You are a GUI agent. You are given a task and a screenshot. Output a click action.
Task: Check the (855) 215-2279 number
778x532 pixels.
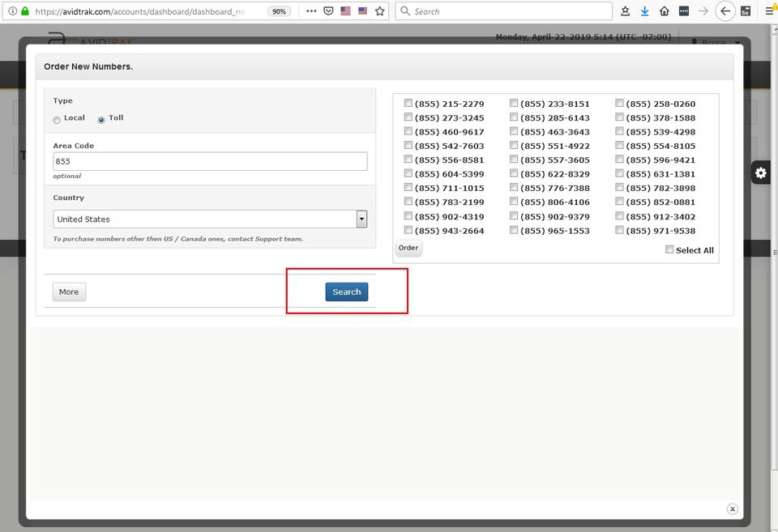pyautogui.click(x=408, y=103)
